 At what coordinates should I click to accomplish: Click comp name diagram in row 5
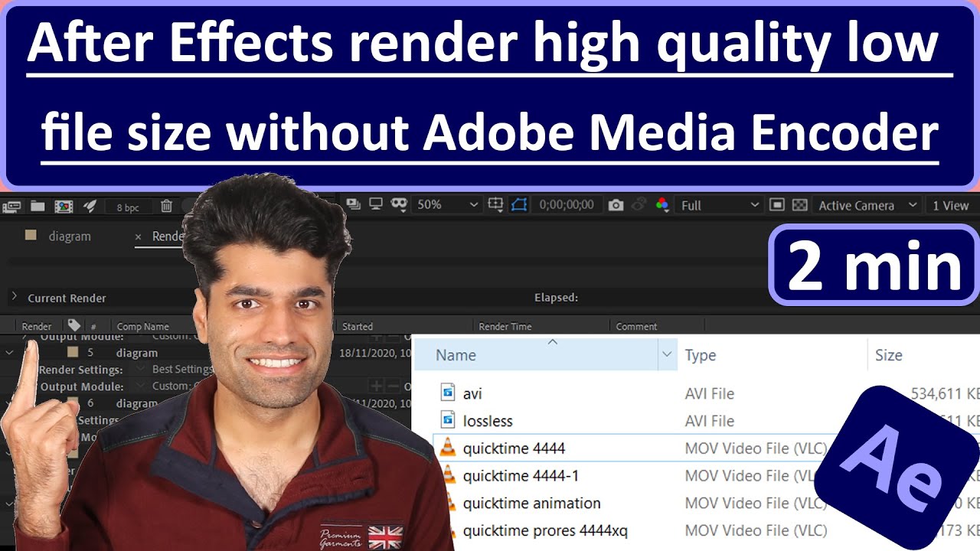coord(137,353)
